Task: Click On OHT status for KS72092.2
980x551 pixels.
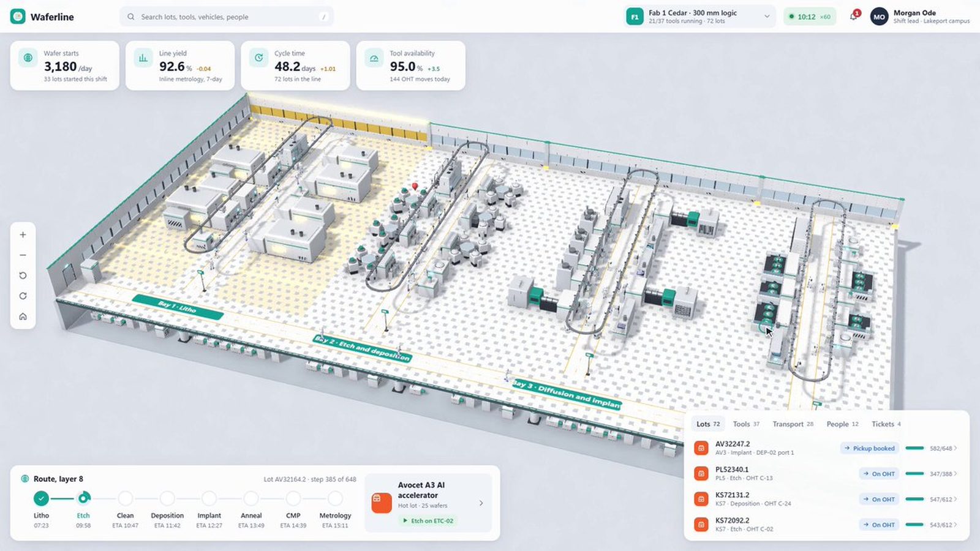Action: click(x=879, y=525)
